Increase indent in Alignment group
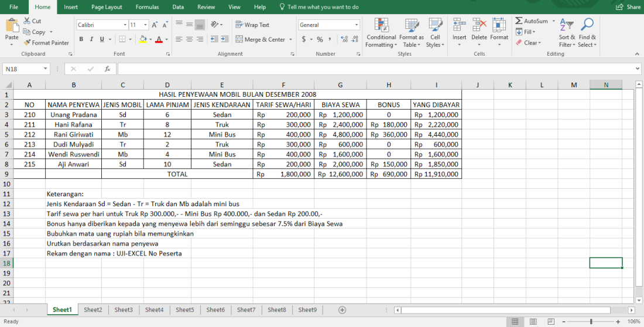The width and height of the screenshot is (644, 327). coord(224,39)
